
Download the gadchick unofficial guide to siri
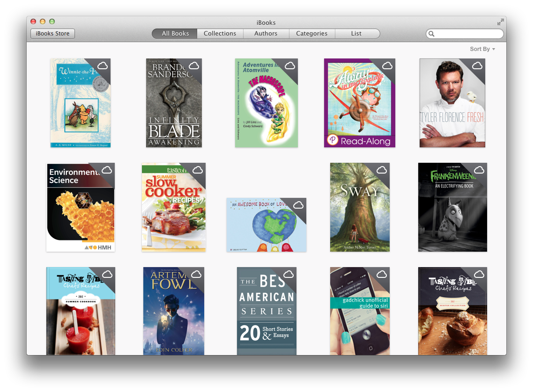(x=381, y=275)
